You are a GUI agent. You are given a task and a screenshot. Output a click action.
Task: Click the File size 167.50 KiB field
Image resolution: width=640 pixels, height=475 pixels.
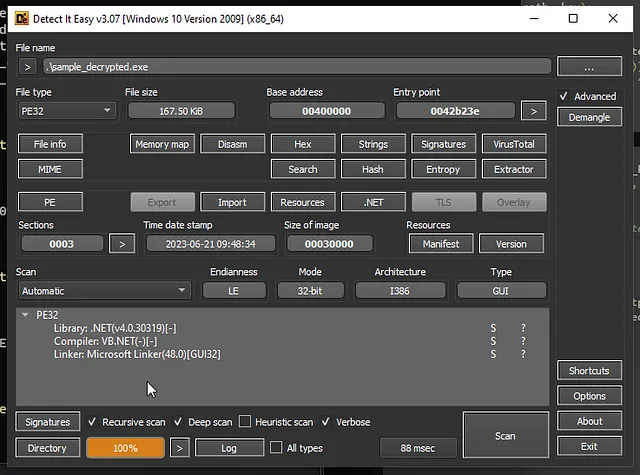[181, 111]
